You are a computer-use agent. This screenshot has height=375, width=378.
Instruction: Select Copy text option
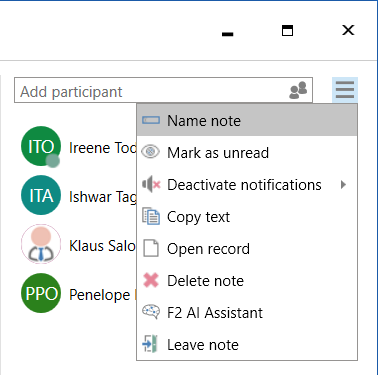[247, 217]
